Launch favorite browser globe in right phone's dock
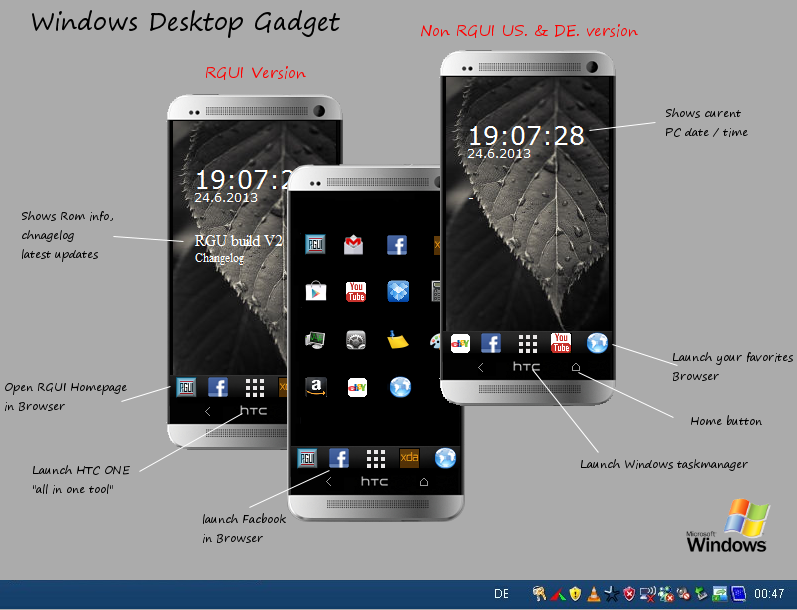797x610 pixels. 597,343
